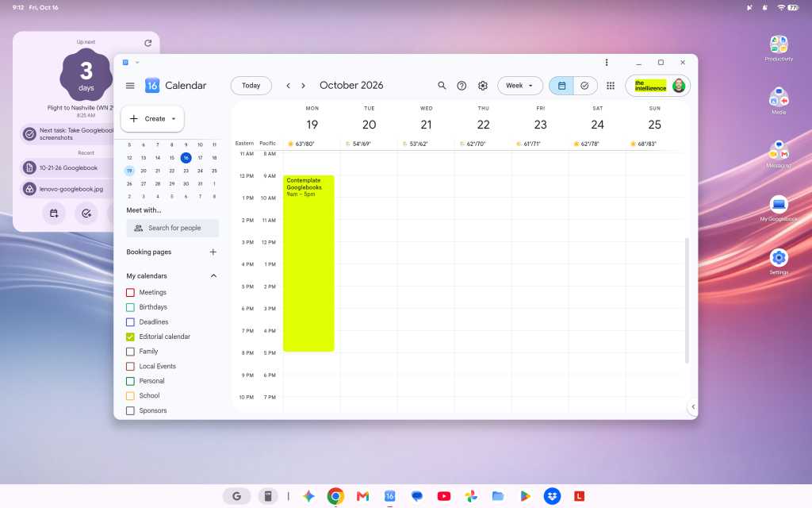The image size is (812, 508).
Task: Open the Week view dropdown
Action: point(519,86)
